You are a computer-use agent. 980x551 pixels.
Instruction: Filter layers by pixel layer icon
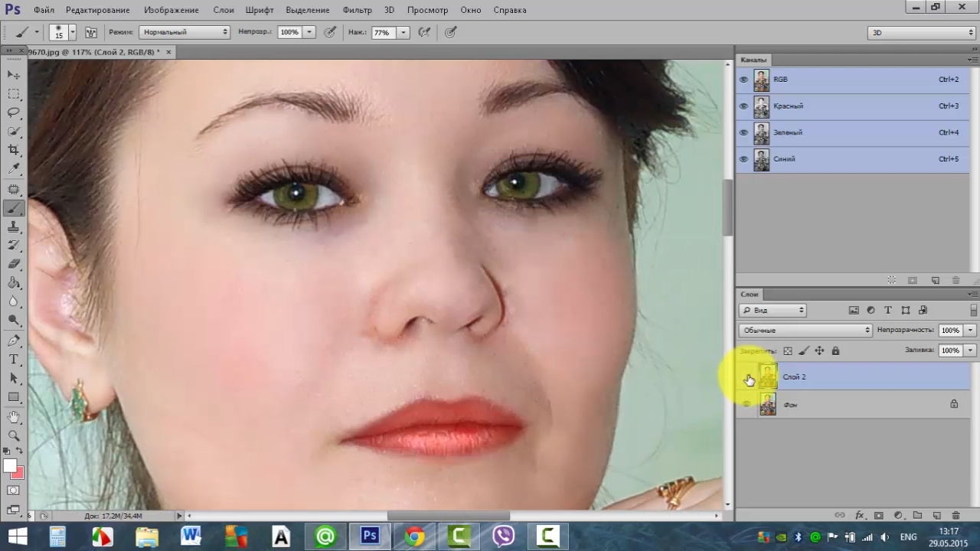[x=854, y=310]
